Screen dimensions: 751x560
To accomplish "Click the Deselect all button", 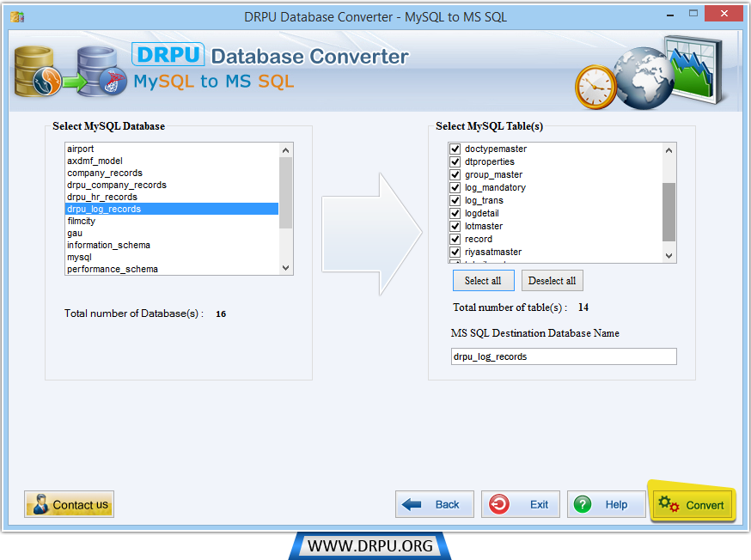I will (x=552, y=281).
